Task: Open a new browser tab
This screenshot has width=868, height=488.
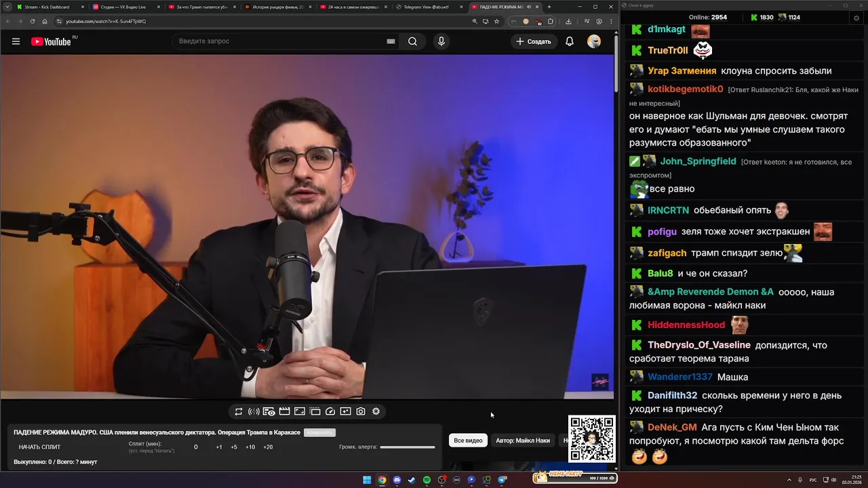Action: (x=549, y=7)
